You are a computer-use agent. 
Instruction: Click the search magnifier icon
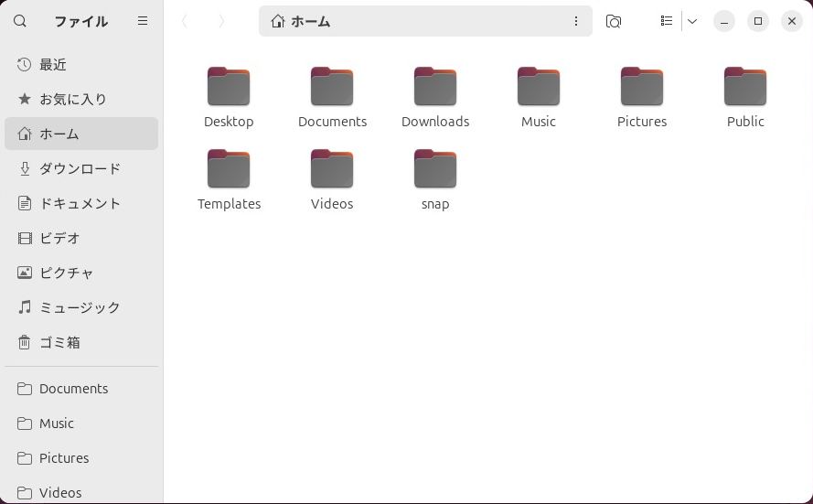coord(20,21)
